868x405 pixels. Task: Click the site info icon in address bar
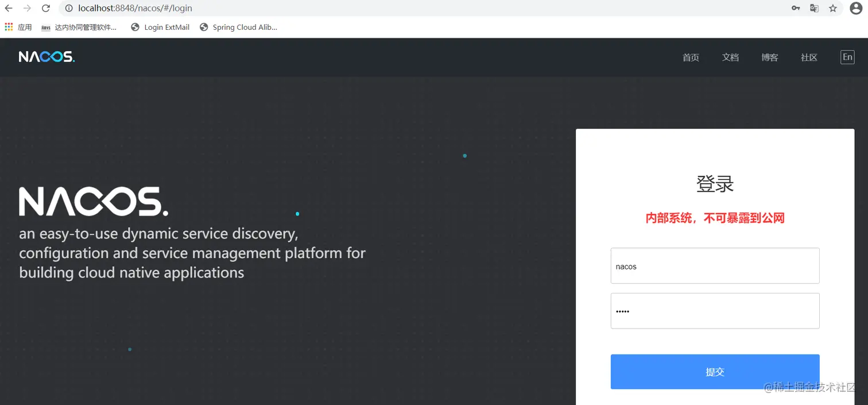click(x=68, y=8)
